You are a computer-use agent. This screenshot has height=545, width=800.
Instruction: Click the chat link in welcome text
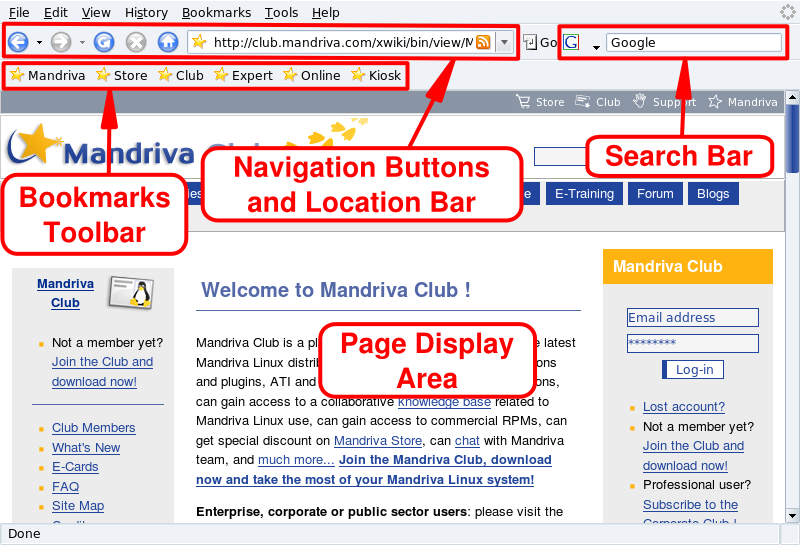click(x=467, y=440)
